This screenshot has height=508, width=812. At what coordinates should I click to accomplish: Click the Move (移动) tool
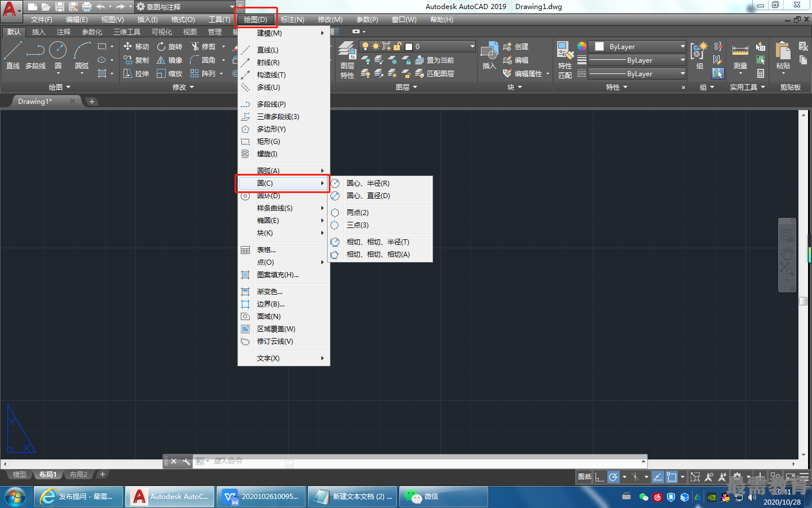pos(136,46)
